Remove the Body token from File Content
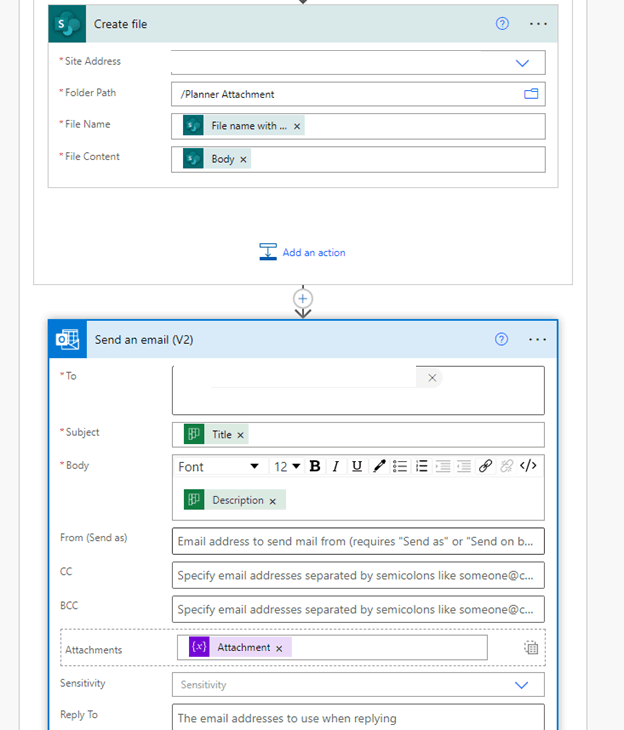Screen dimensions: 624x730 pos(243,160)
